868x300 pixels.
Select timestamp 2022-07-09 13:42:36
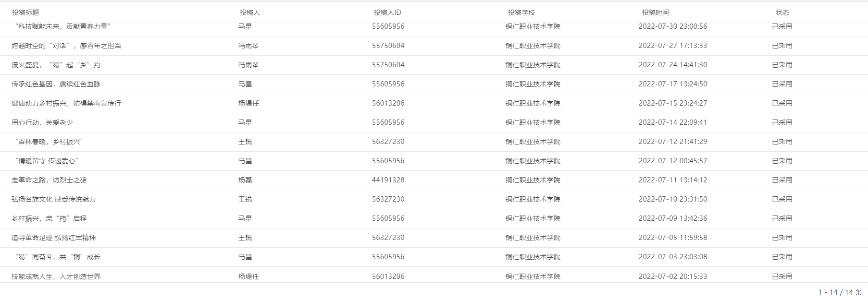[673, 218]
